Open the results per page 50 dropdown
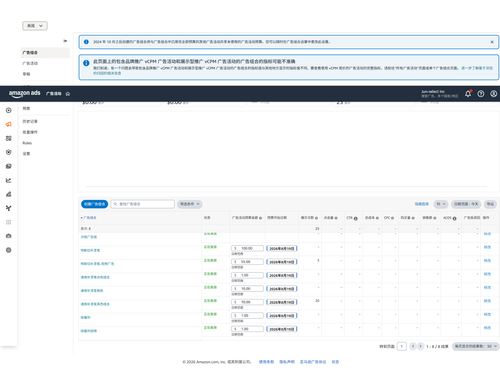 coord(475,346)
